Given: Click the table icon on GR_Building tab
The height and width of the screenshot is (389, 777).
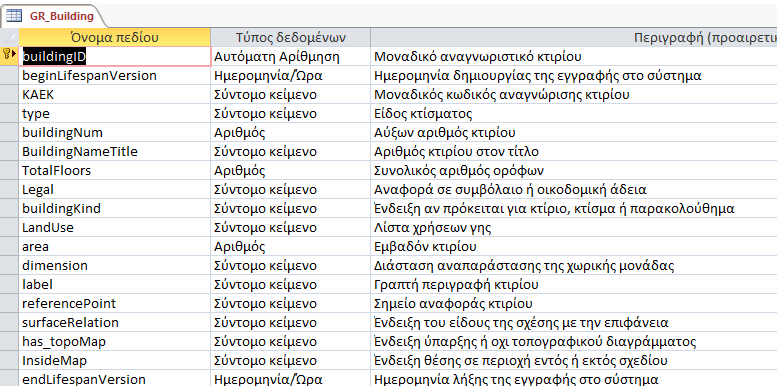Looking at the screenshot, I should pyautogui.click(x=14, y=16).
